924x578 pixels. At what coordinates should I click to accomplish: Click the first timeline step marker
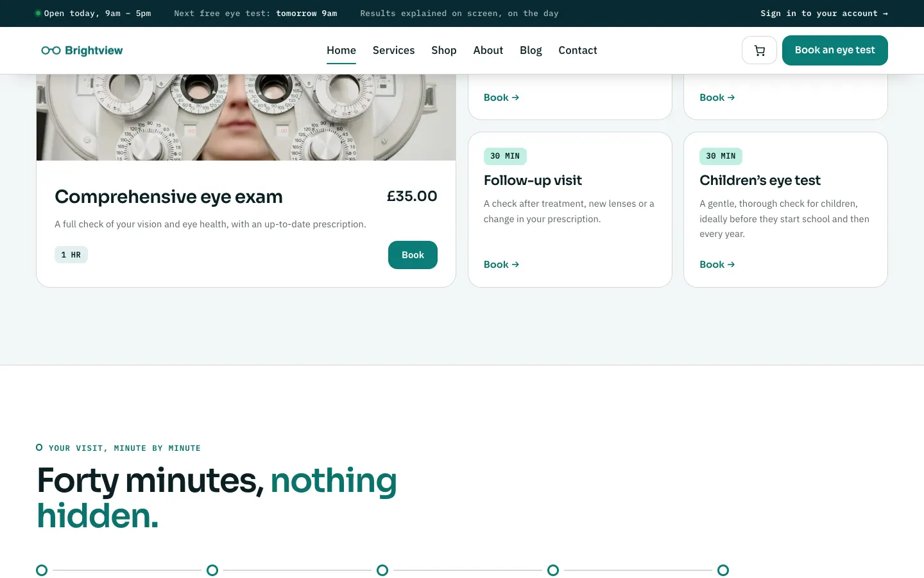pos(42,570)
